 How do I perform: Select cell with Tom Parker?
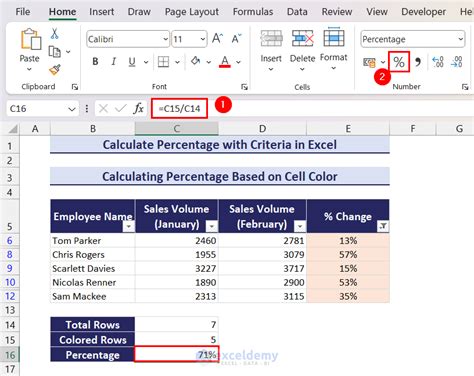(93, 241)
